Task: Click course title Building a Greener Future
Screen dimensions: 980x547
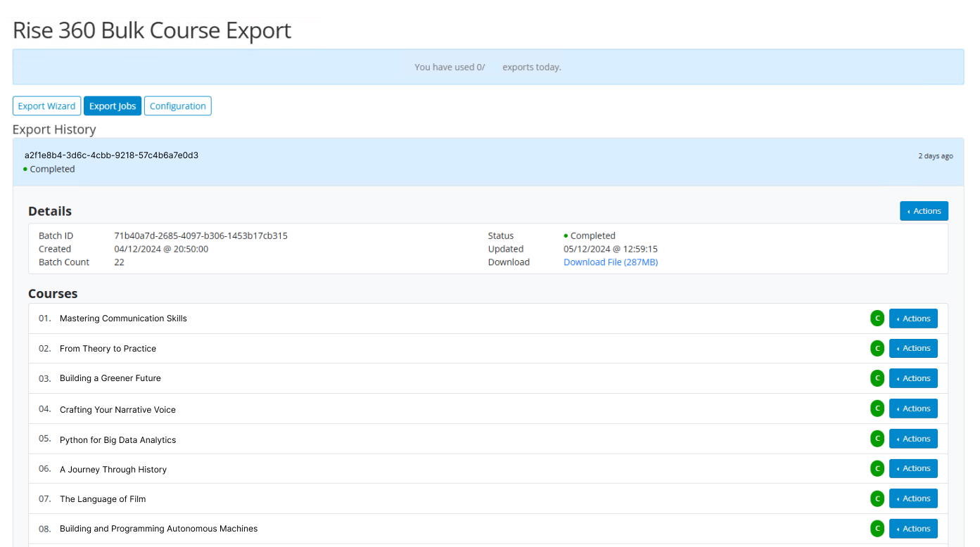Action: click(110, 378)
